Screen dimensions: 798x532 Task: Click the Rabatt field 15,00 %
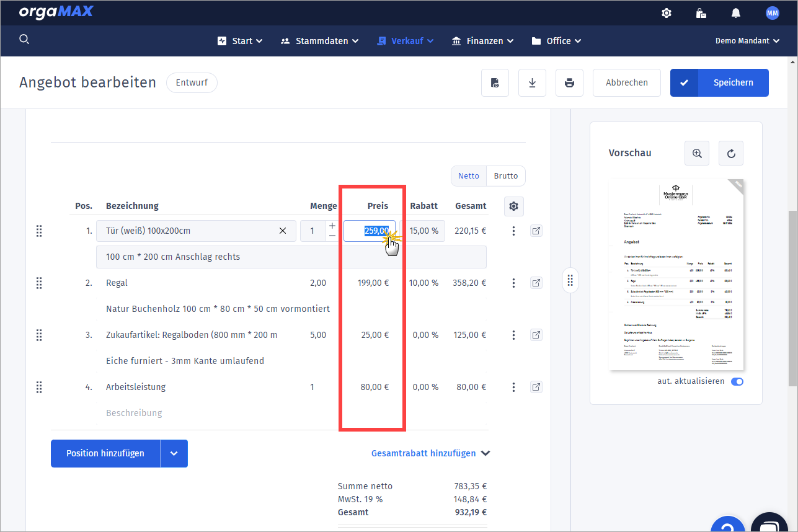423,231
